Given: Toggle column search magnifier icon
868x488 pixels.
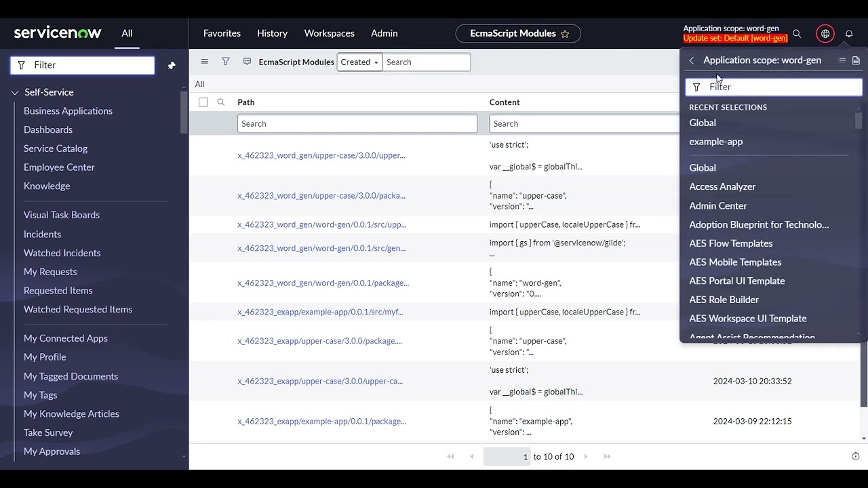Looking at the screenshot, I should point(221,102).
